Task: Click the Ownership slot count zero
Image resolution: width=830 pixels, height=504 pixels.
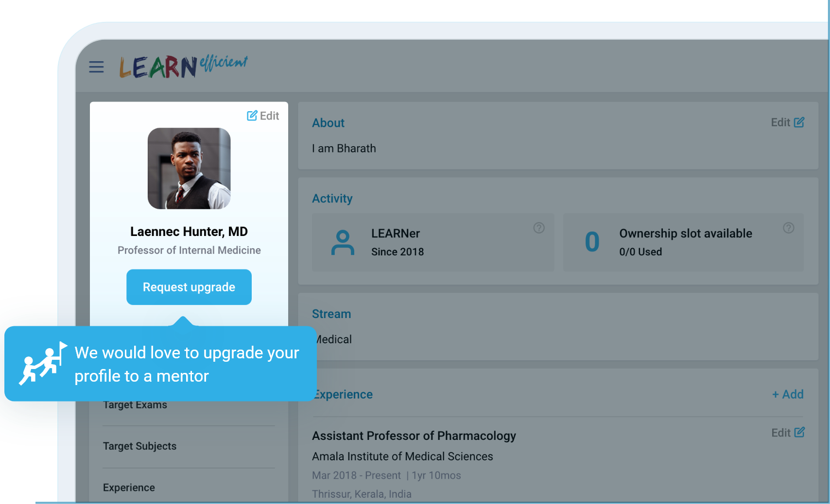Action: coord(592,242)
